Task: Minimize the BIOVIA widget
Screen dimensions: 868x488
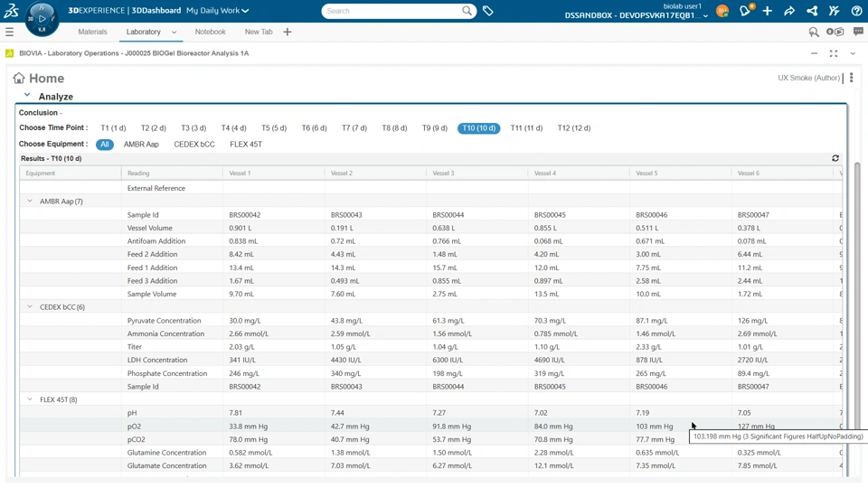Action: tap(814, 53)
